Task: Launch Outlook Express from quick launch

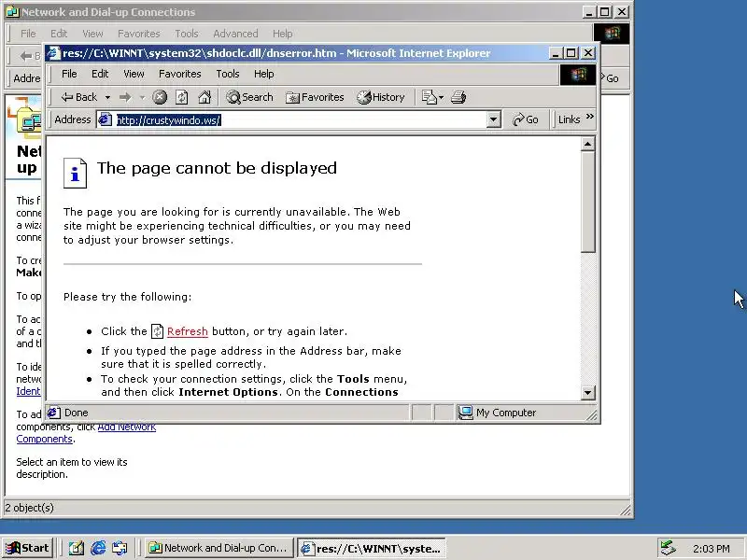Action: [120, 548]
